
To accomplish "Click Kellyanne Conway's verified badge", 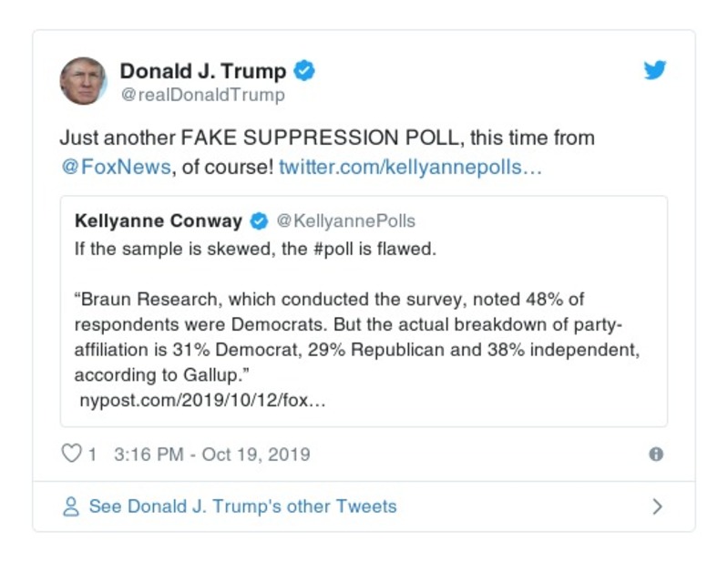I will [259, 221].
